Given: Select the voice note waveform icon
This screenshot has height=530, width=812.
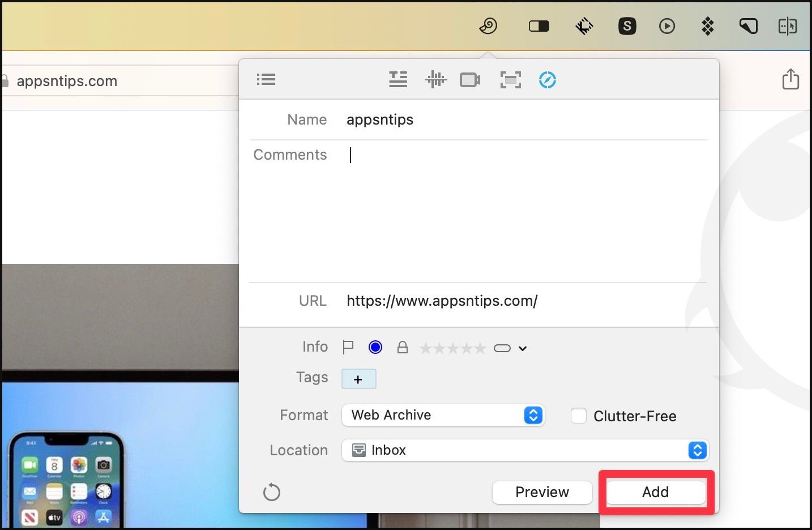Looking at the screenshot, I should click(435, 80).
